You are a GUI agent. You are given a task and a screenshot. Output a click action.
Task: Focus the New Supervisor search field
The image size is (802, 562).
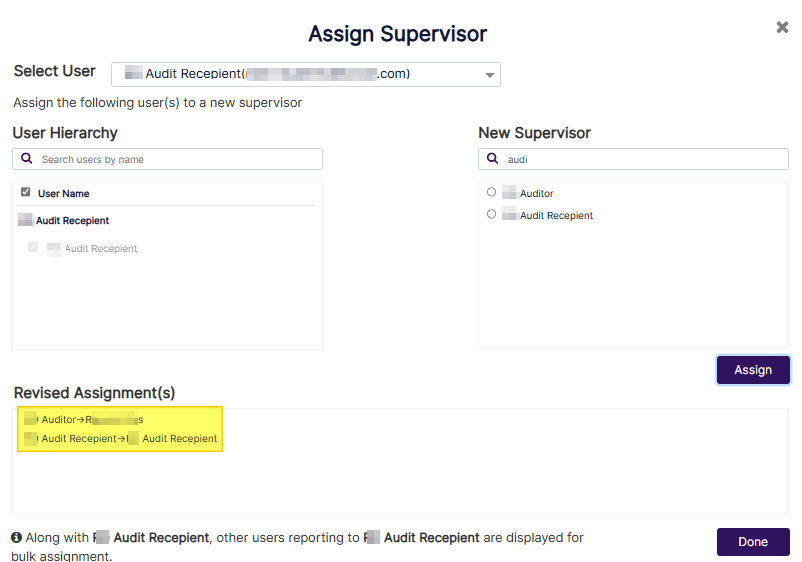pyautogui.click(x=633, y=159)
